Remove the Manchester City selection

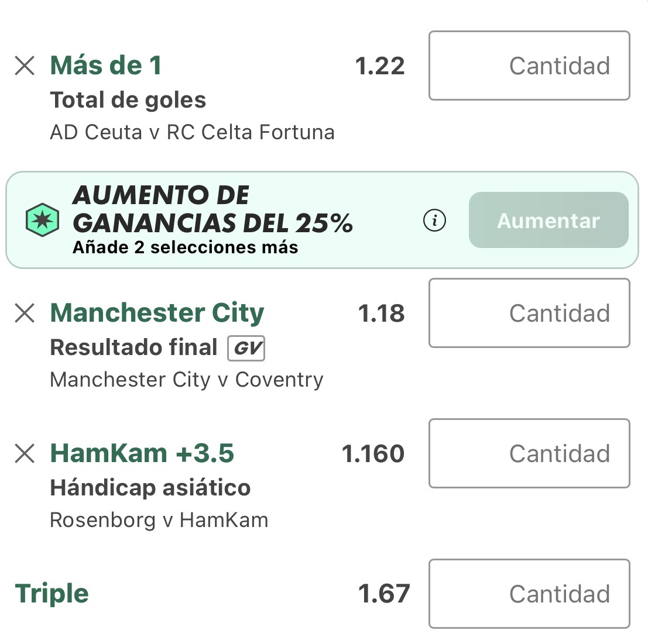[x=25, y=313]
